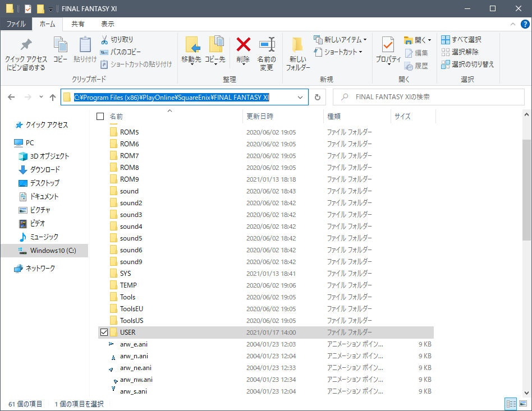The image size is (532, 411).
Task: Click 名前の変更 (Rename) icon
Action: [267, 44]
